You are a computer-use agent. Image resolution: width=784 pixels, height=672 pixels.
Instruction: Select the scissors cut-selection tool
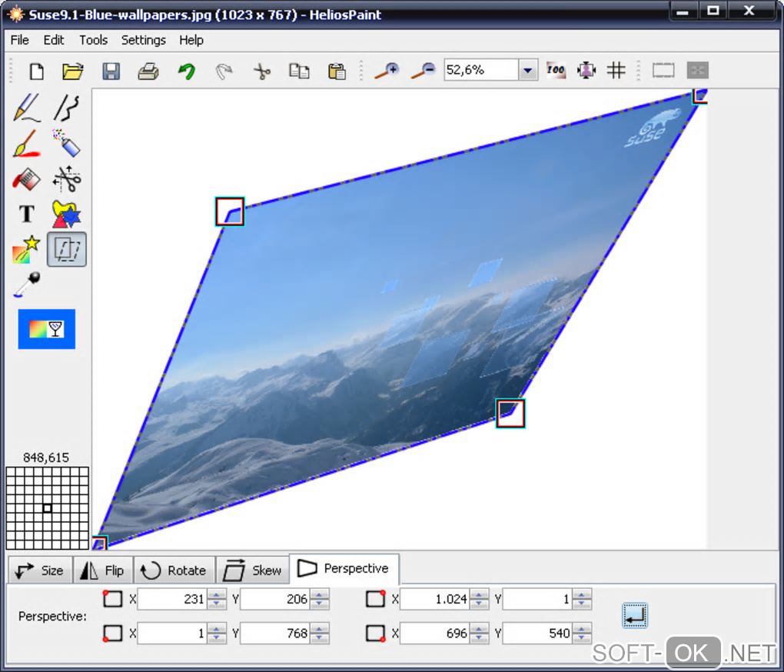click(67, 178)
